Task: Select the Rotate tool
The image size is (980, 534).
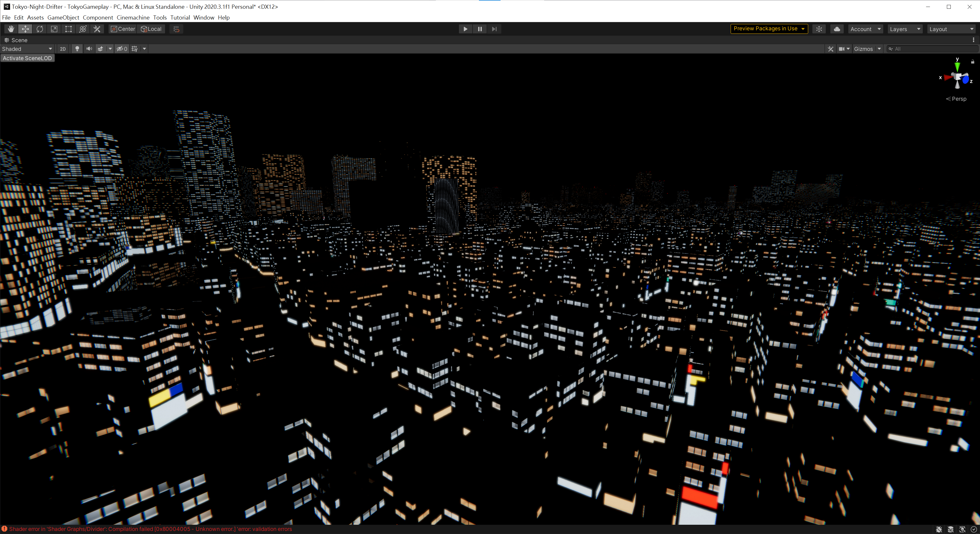Action: [x=40, y=29]
